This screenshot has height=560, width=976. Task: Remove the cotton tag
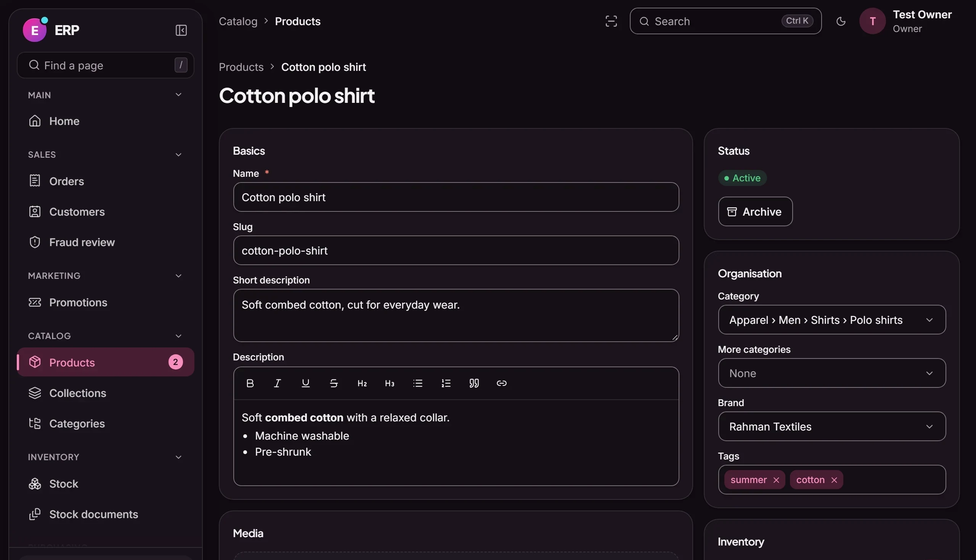[834, 480]
